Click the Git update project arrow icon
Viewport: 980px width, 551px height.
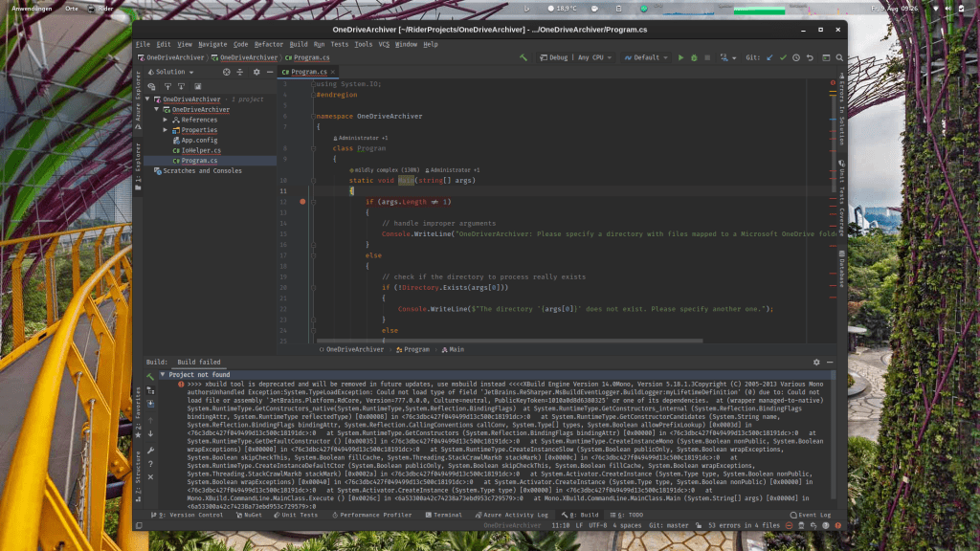(x=768, y=57)
